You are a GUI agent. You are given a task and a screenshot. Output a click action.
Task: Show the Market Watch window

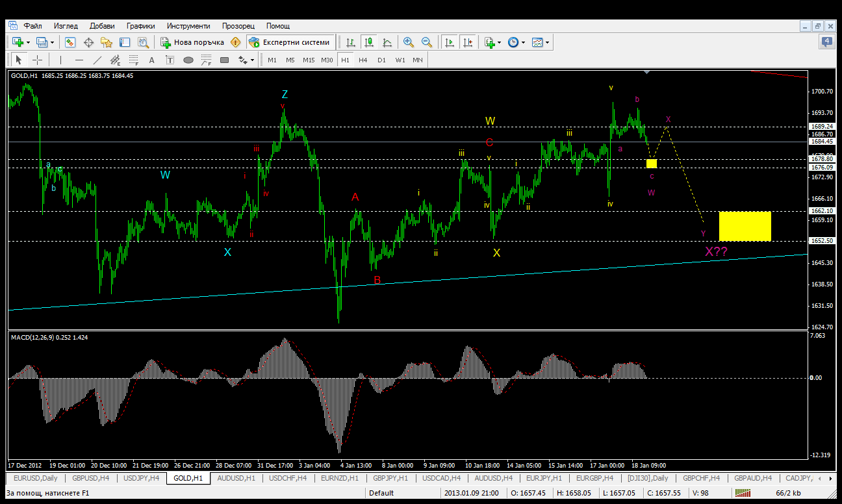[x=70, y=42]
